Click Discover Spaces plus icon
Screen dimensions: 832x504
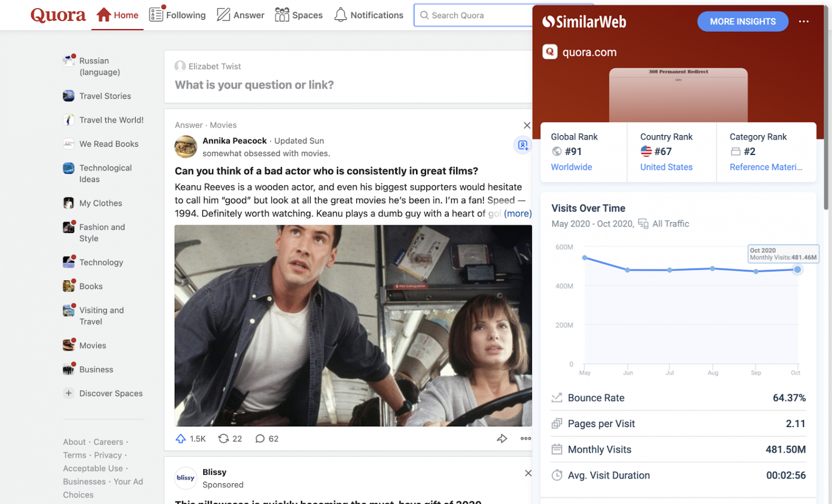click(x=69, y=393)
